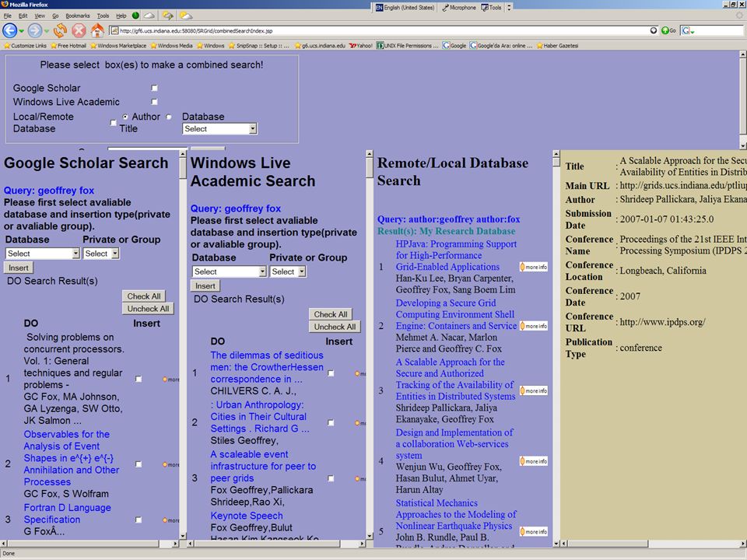Go to the Home page icon
Viewport: 747px width, 560px height.
(97, 31)
